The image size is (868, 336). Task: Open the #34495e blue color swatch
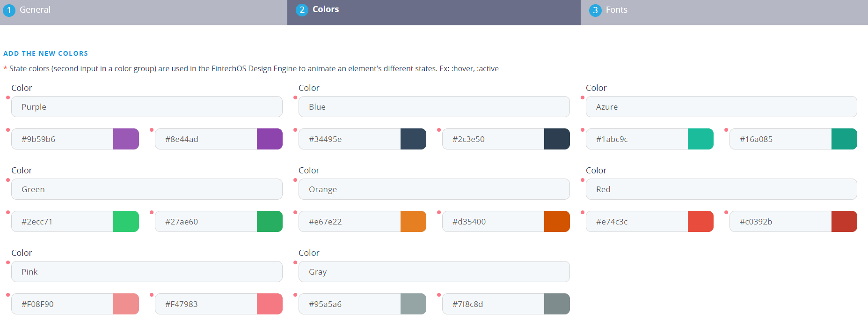point(413,139)
